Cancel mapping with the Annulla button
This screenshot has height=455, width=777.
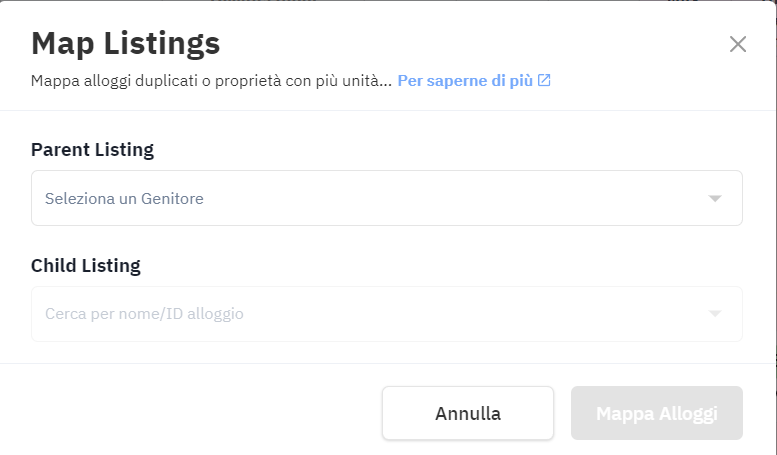(468, 413)
